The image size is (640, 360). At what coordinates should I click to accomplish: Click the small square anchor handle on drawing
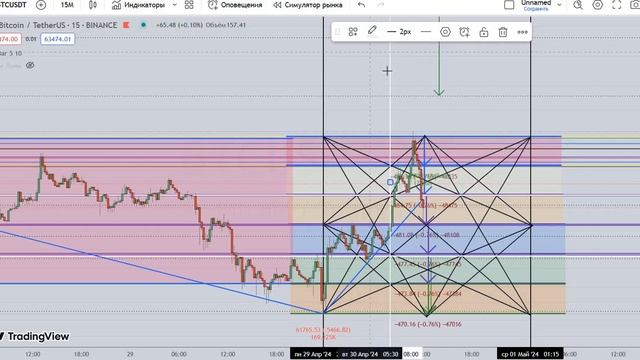click(x=390, y=182)
